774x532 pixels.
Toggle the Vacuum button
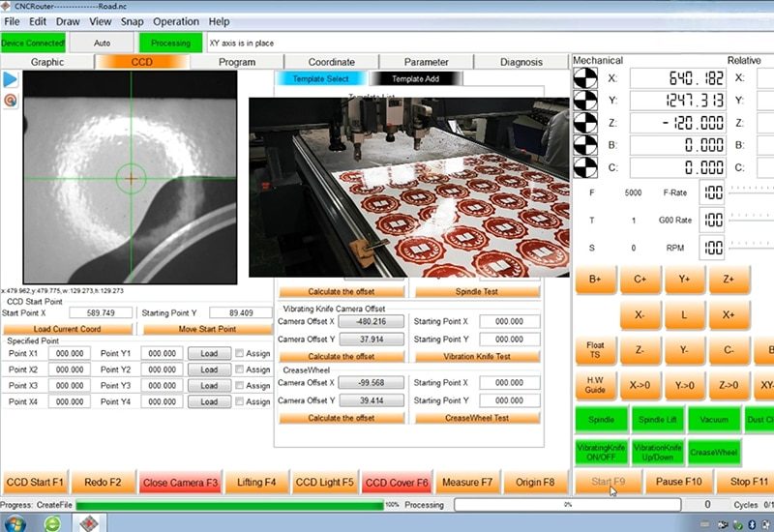714,420
